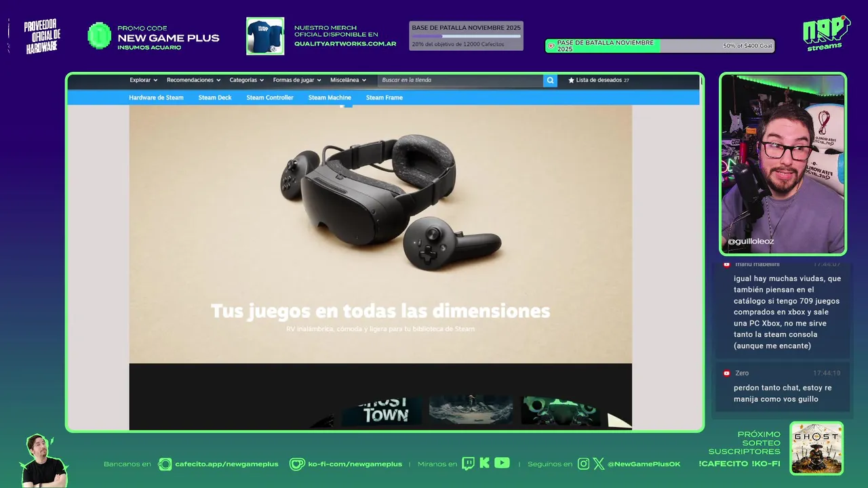Click the 'PRÓXIMO SORTEO SUSCRIPTORES' label
This screenshot has height=488, width=868.
745,443
